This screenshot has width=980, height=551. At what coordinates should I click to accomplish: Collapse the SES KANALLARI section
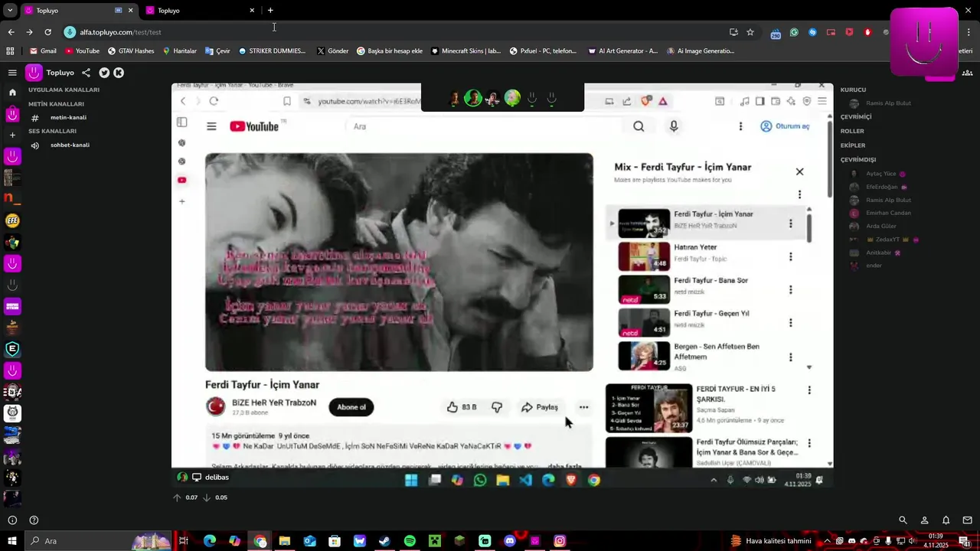(52, 131)
